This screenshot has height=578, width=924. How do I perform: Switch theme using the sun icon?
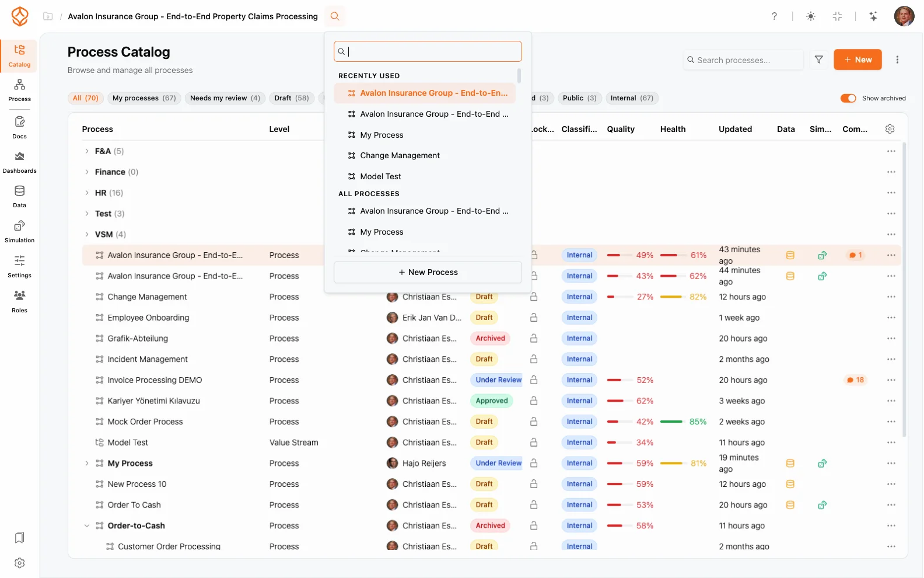(x=810, y=16)
